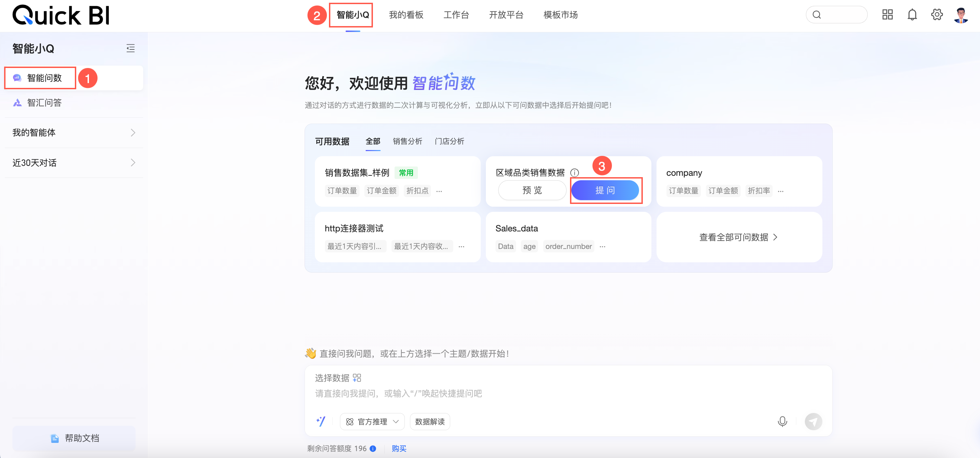Open the Sales_data dataset card
Image resolution: width=980 pixels, height=458 pixels.
tap(568, 237)
